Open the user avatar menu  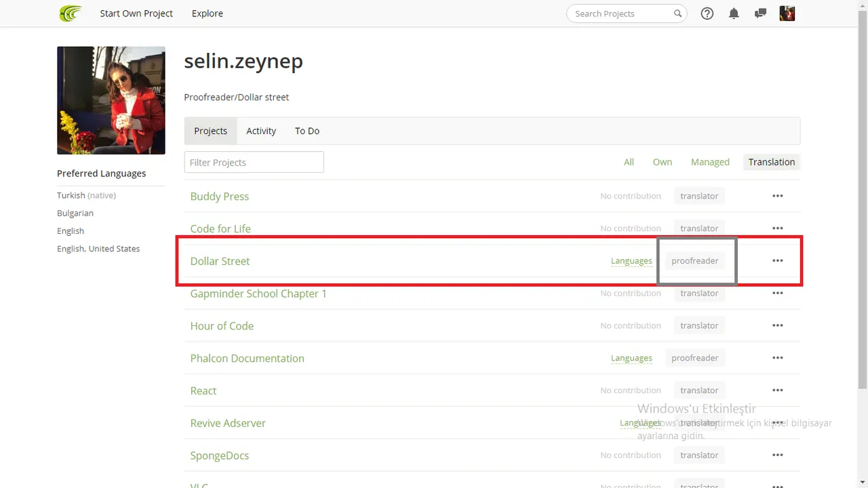[787, 14]
